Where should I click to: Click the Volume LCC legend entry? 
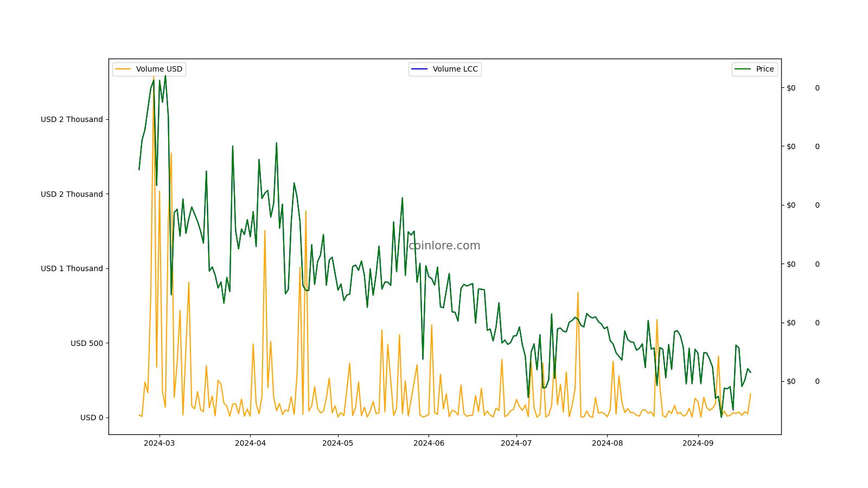click(x=445, y=69)
